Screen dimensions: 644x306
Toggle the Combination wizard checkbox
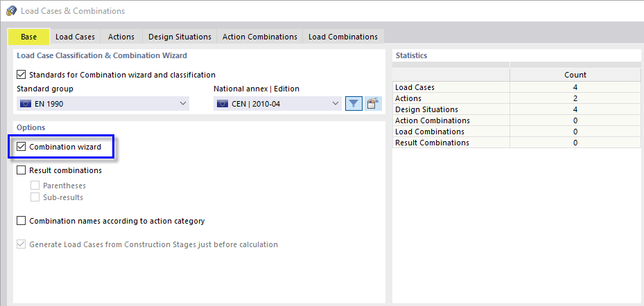(x=21, y=147)
